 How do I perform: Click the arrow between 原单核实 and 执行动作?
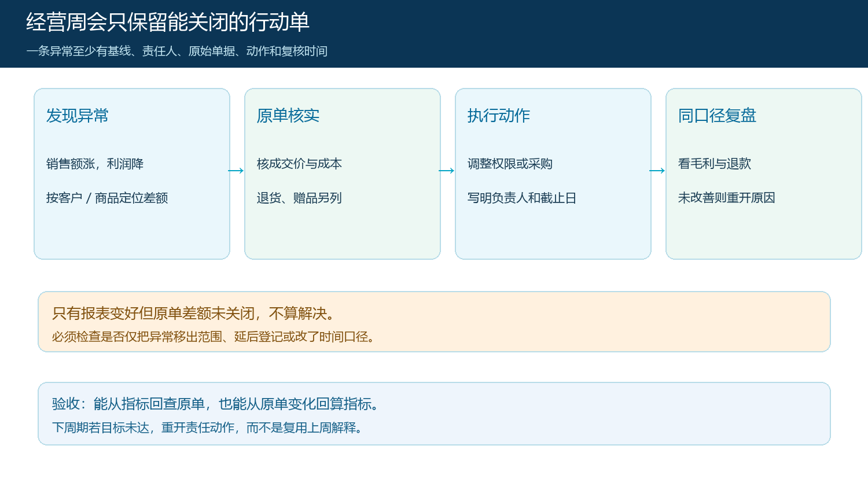[447, 171]
